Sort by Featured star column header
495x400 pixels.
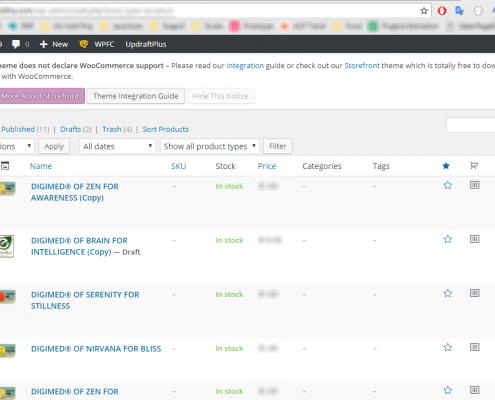tap(446, 166)
